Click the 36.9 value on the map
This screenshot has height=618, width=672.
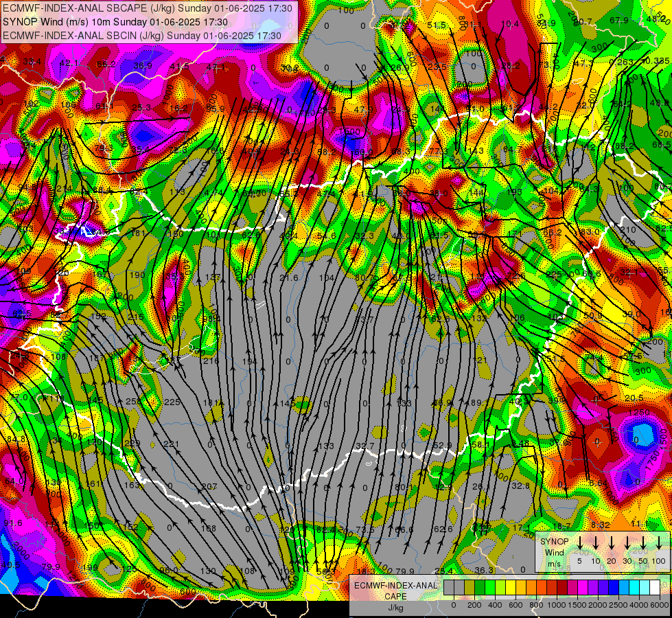pos(143,66)
